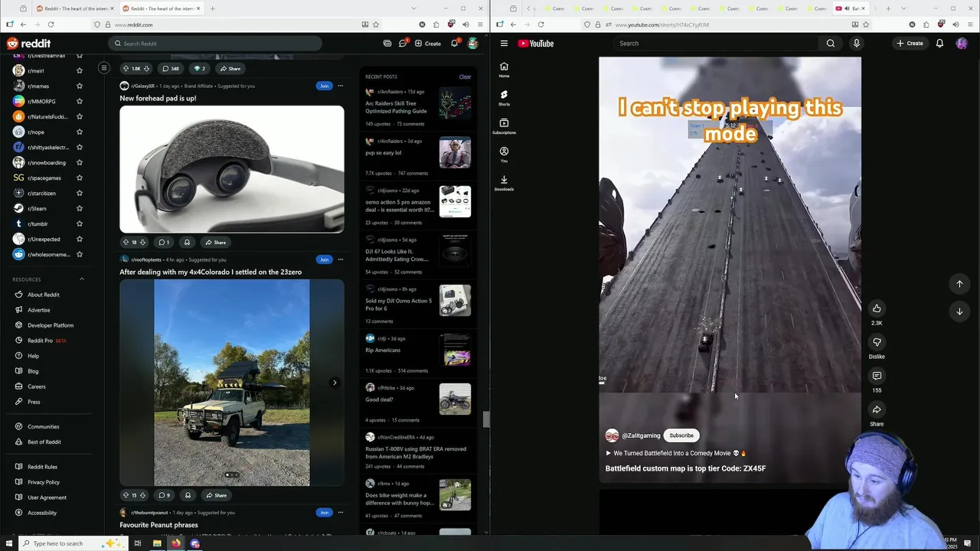The image size is (980, 551).
Task: Subscribe to @Zalitgaming
Action: [x=681, y=435]
